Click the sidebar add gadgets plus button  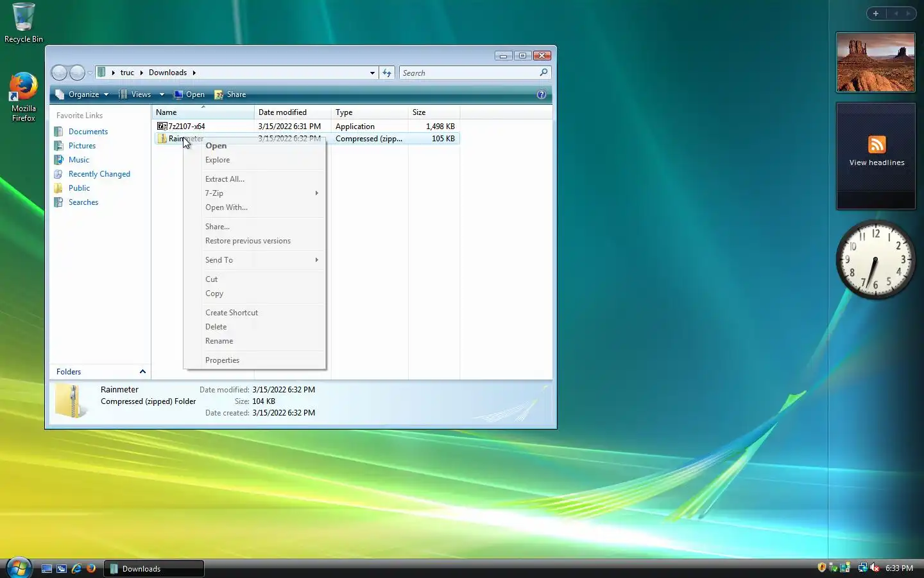[x=876, y=13]
